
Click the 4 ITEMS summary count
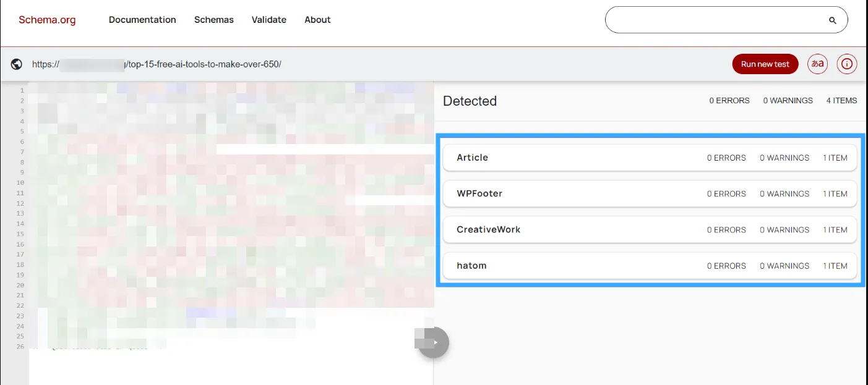tap(841, 101)
